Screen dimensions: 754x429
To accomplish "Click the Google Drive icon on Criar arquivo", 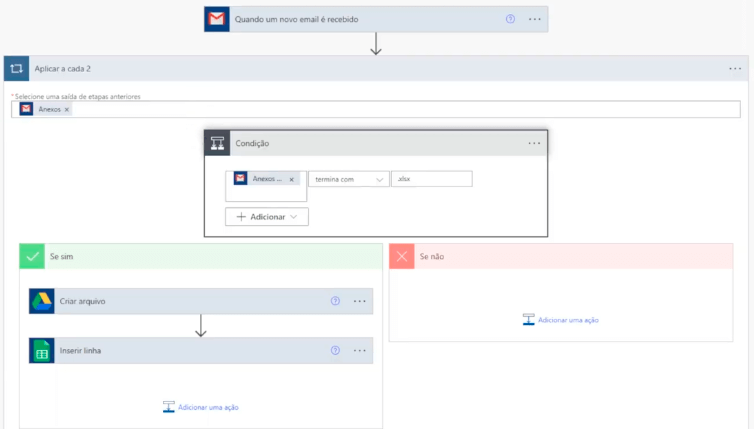I will click(x=41, y=301).
